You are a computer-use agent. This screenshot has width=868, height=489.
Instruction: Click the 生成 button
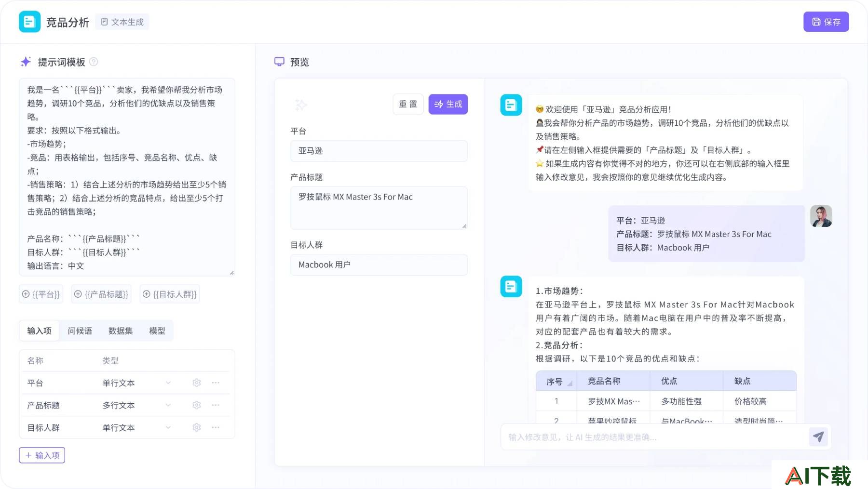point(448,105)
